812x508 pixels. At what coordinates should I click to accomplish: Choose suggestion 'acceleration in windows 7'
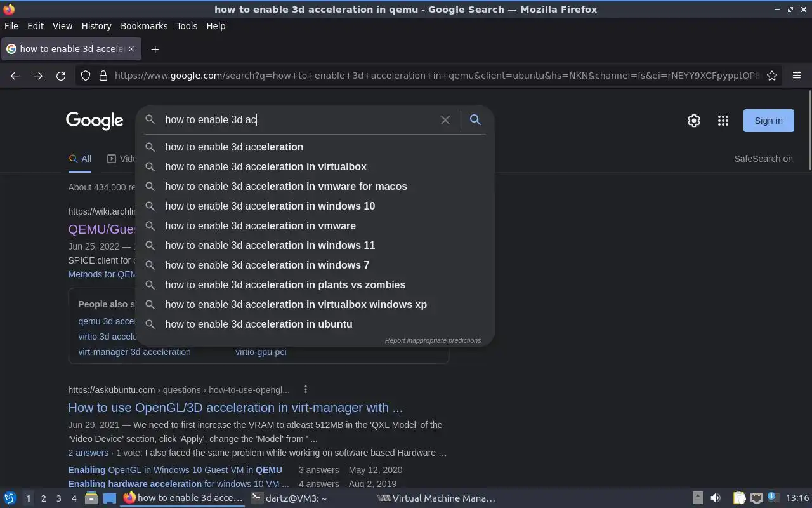pos(315,265)
